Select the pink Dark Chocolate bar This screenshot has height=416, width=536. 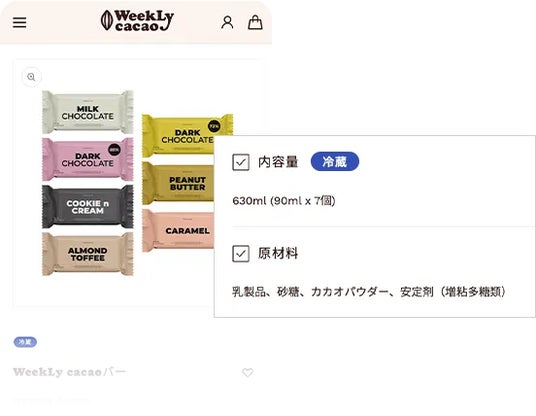88,159
